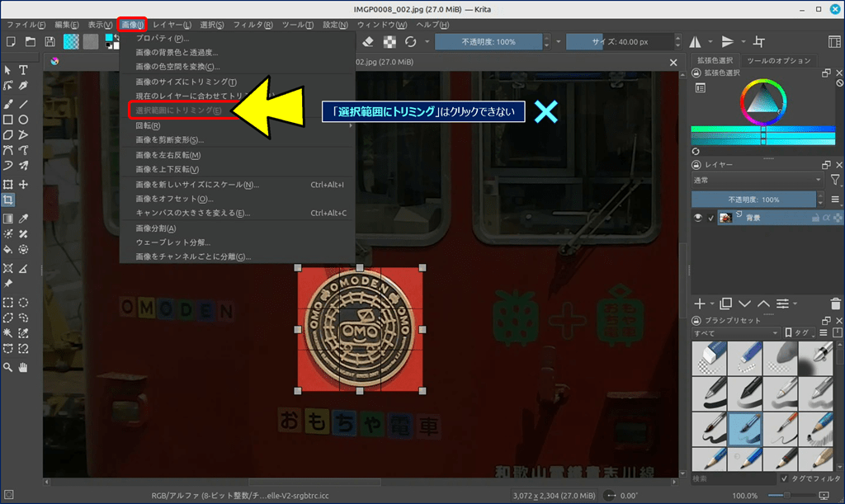
Task: Click the Save document icon
Action: 50,42
